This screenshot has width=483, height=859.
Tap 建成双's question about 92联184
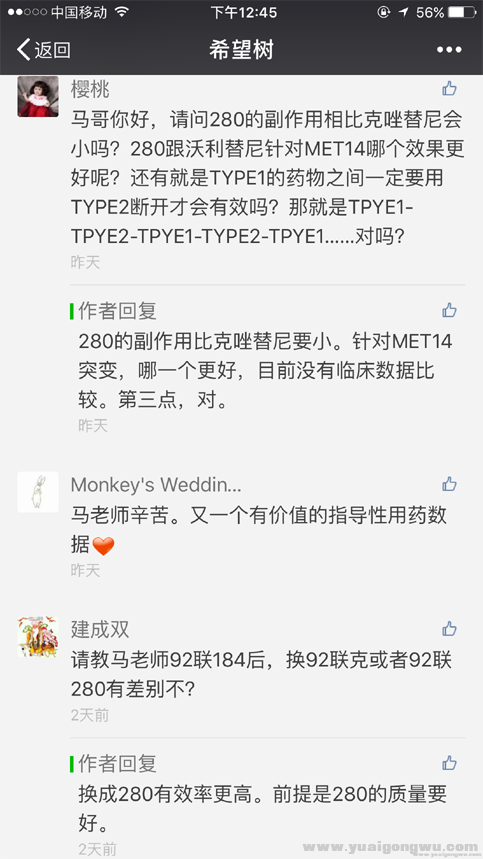(262, 675)
